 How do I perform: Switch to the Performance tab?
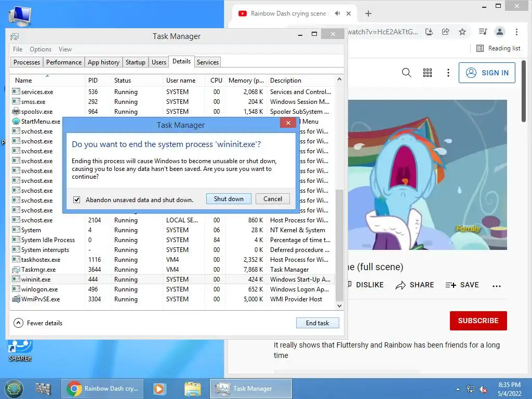64,62
